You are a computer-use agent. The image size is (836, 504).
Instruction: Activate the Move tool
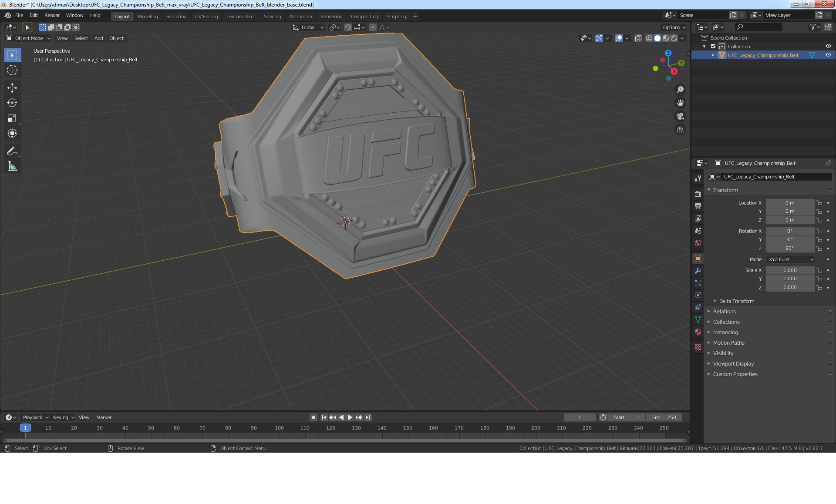12,88
